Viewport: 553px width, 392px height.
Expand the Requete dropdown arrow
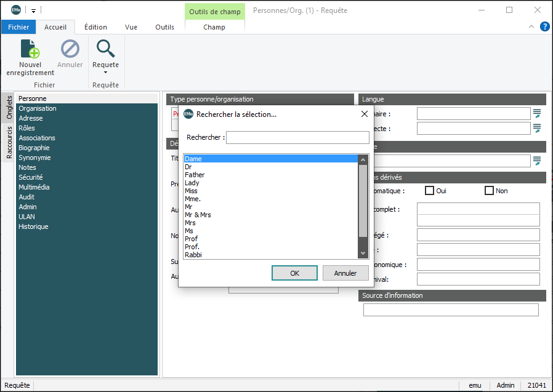[x=105, y=73]
